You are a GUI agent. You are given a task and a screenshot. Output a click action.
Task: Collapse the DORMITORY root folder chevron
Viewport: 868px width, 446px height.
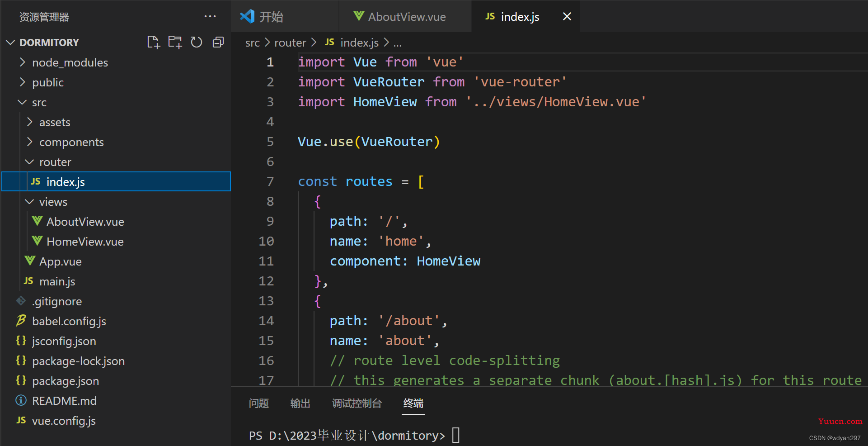[10, 43]
